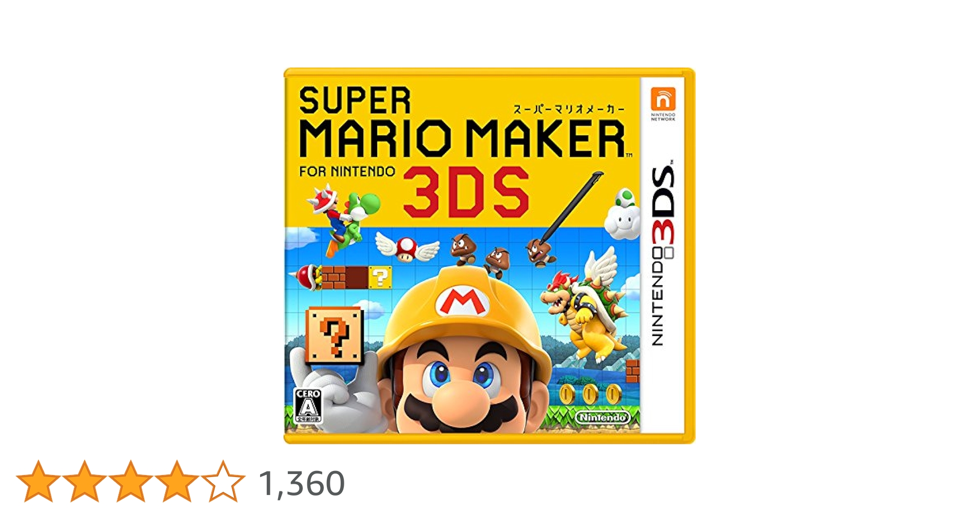Open the 1,360 ratings count link
The height and width of the screenshot is (513, 980).
pyautogui.click(x=302, y=483)
